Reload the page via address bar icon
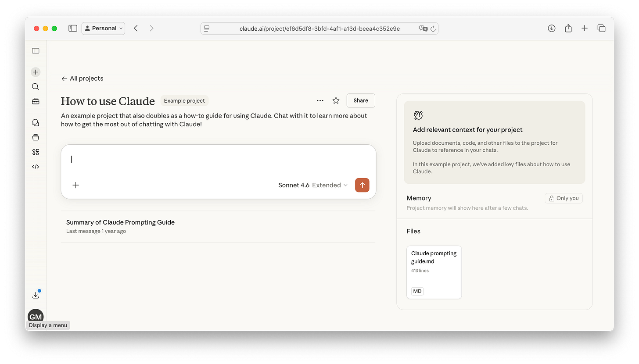The image size is (639, 364). click(x=433, y=29)
